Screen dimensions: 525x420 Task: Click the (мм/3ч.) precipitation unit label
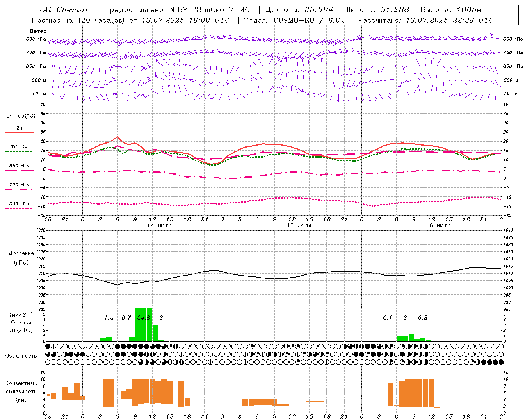[x=21, y=315]
